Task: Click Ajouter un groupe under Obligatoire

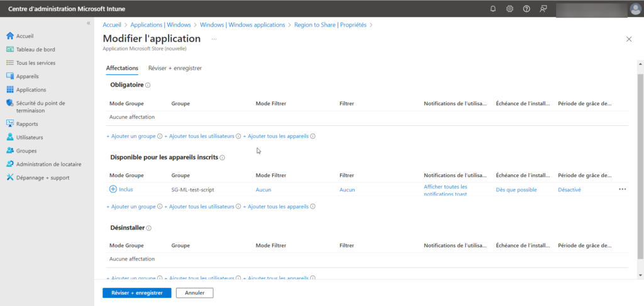Action: [131, 136]
